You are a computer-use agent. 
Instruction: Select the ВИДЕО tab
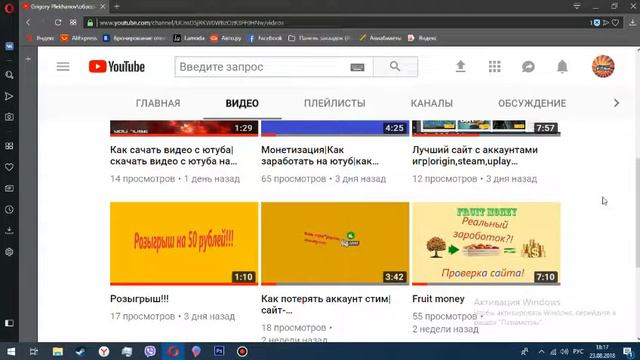(x=242, y=103)
